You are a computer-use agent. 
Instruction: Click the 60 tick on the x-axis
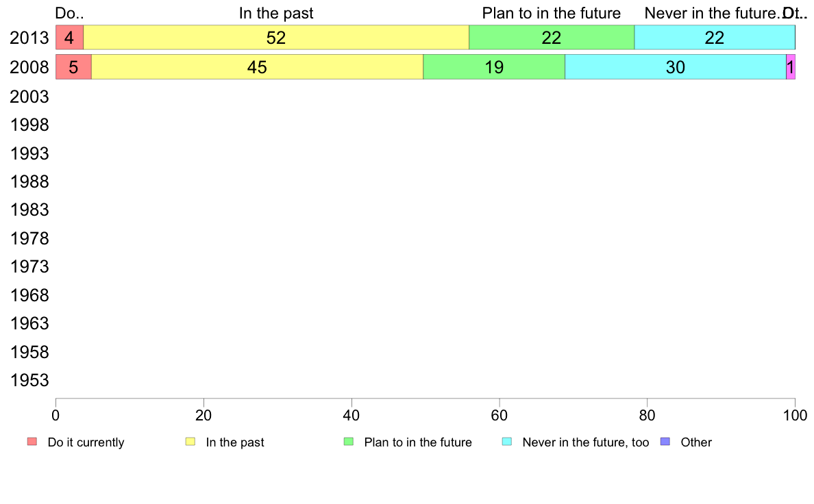click(500, 415)
